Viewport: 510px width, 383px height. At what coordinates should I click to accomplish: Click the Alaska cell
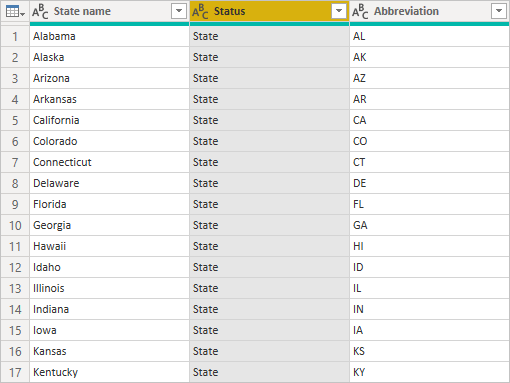109,57
